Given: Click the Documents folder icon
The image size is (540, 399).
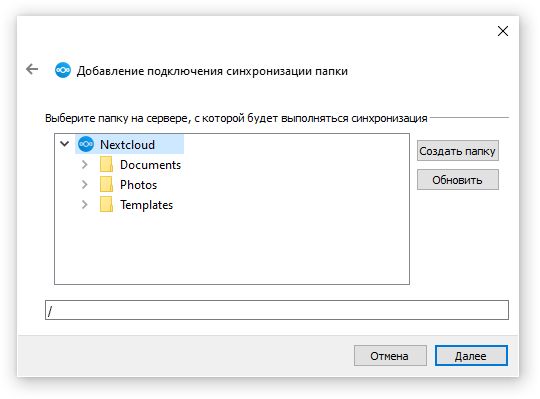Looking at the screenshot, I should tap(106, 165).
